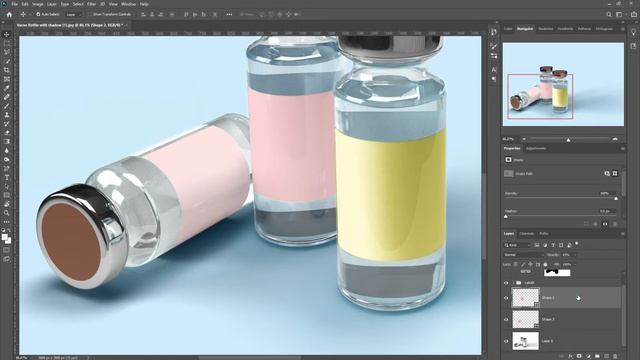640x360 pixels.
Task: Select the Clone Stamp tool
Action: pyautogui.click(x=7, y=115)
